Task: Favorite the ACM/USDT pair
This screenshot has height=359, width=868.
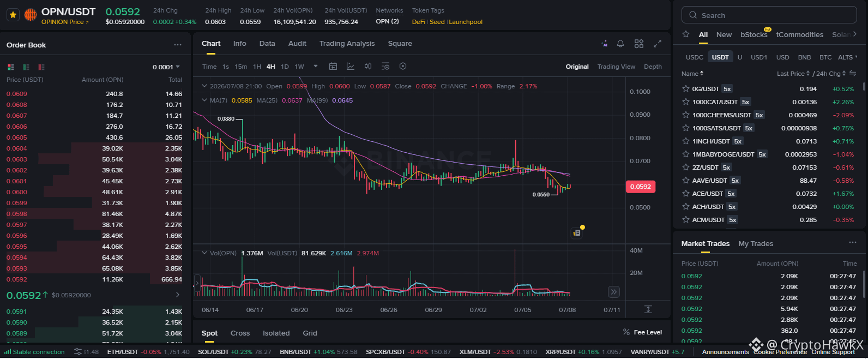Action: (686, 219)
